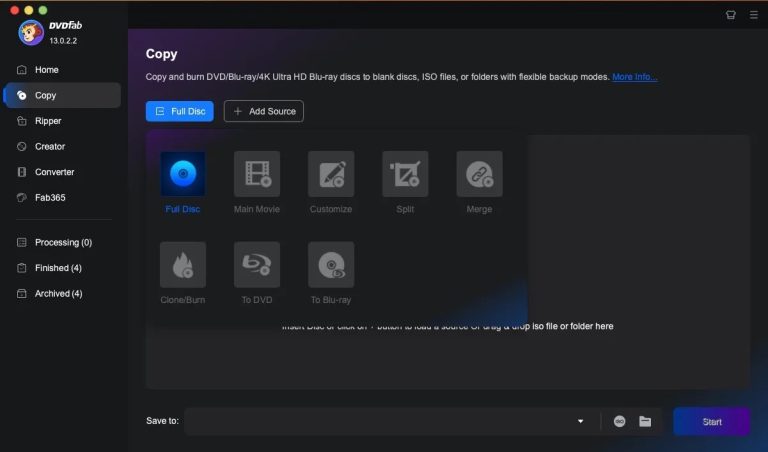Click the DVDFab mascot logo
The height and width of the screenshot is (452, 768).
[31, 32]
